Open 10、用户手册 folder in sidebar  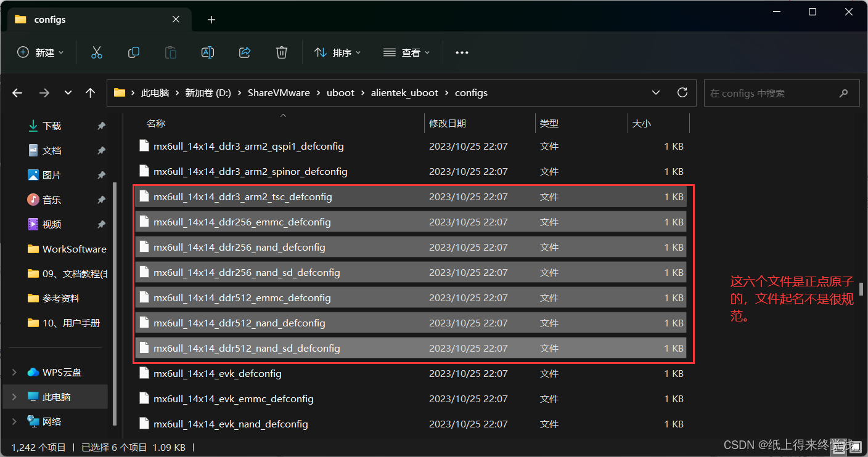(x=63, y=323)
